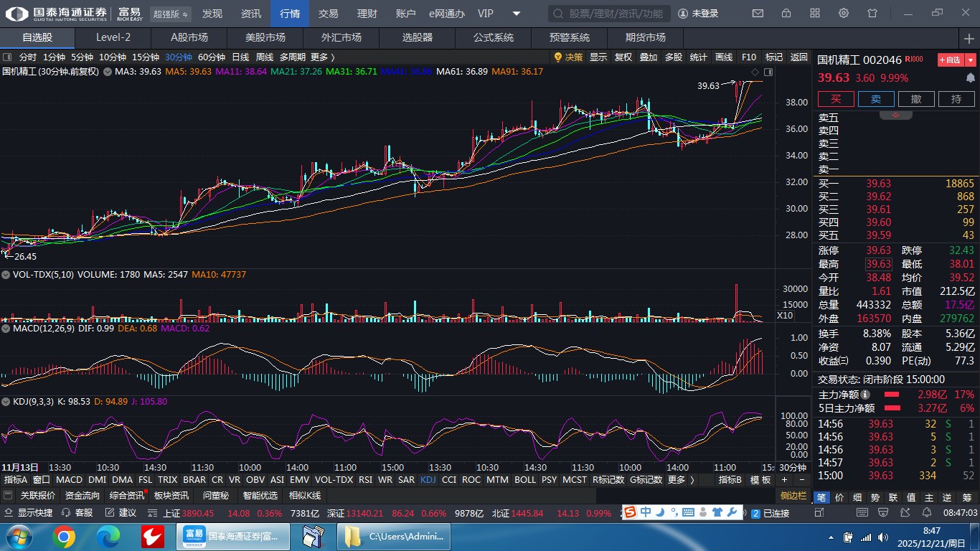The height and width of the screenshot is (551, 980).
Task: Switch to the A股市场 tab
Action: pos(189,37)
